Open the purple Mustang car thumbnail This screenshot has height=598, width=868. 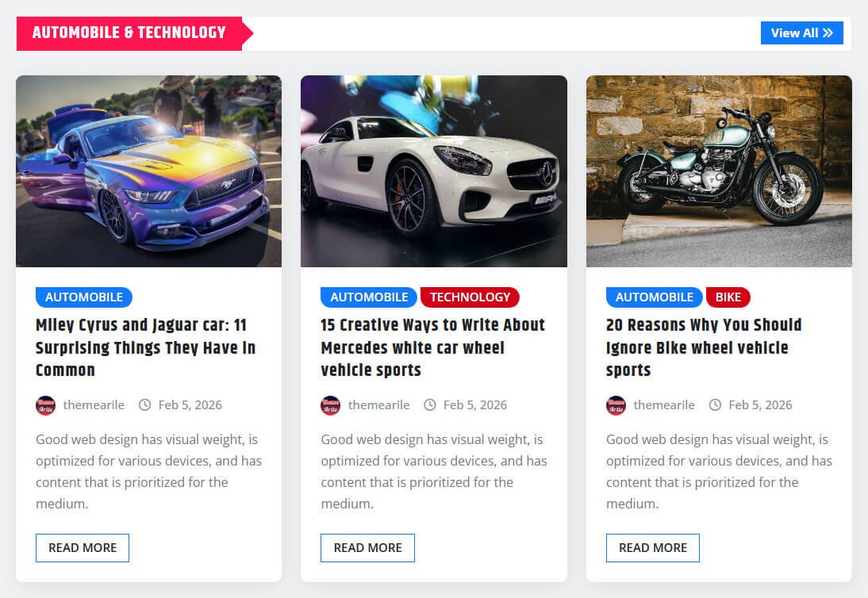pyautogui.click(x=149, y=171)
